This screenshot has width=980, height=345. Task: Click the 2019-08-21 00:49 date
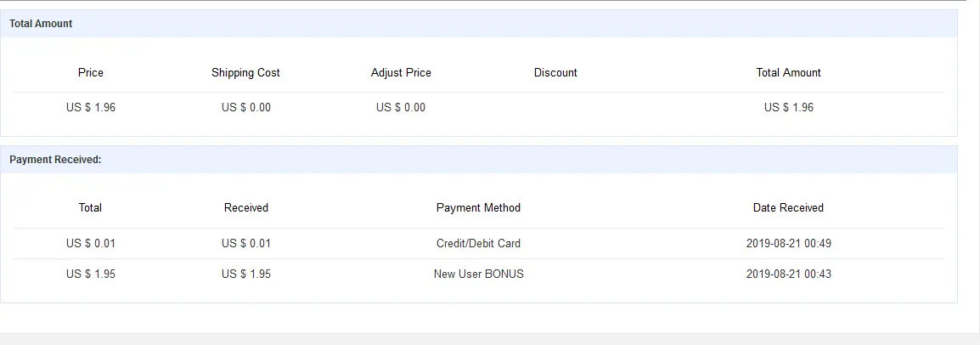[788, 243]
